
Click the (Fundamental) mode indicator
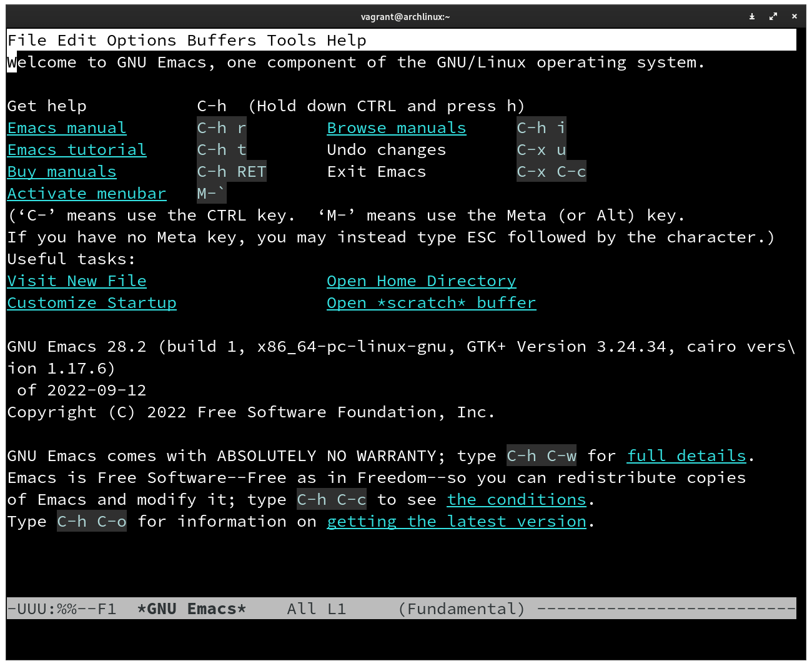tap(462, 609)
